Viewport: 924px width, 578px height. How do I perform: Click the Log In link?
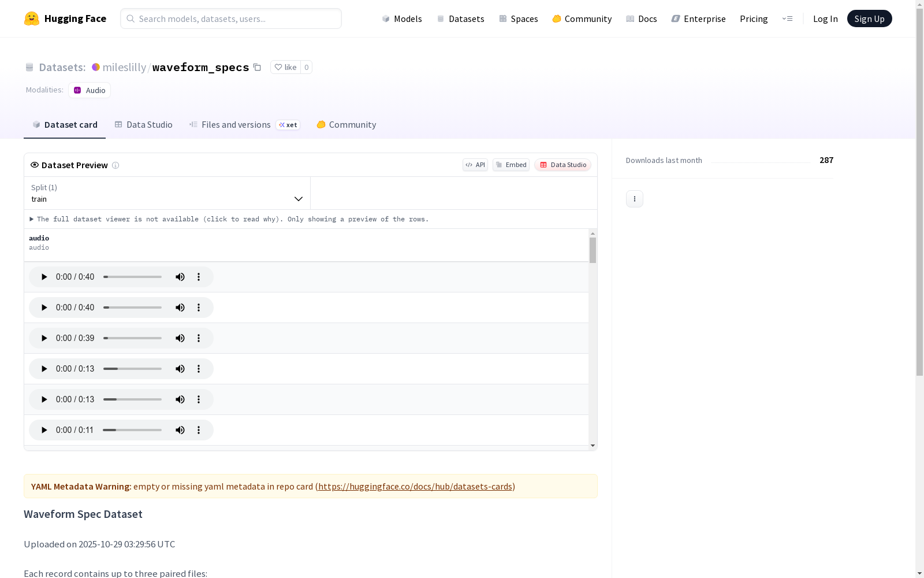[825, 18]
